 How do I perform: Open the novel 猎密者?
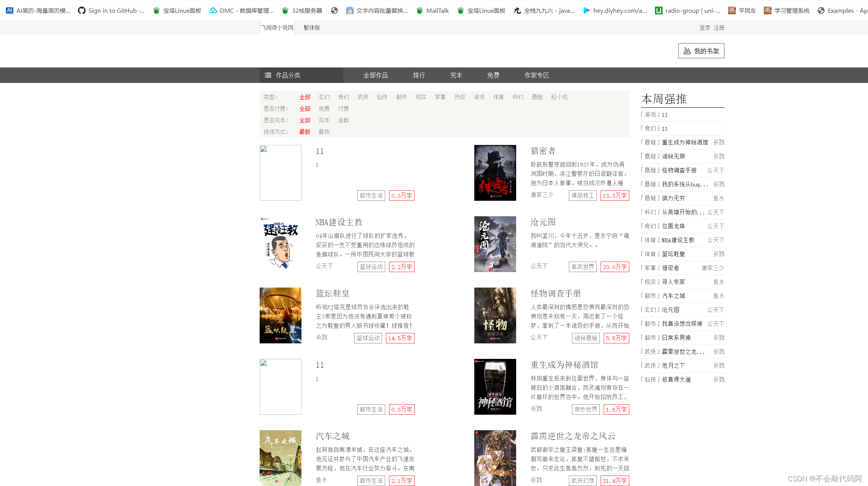(542, 151)
